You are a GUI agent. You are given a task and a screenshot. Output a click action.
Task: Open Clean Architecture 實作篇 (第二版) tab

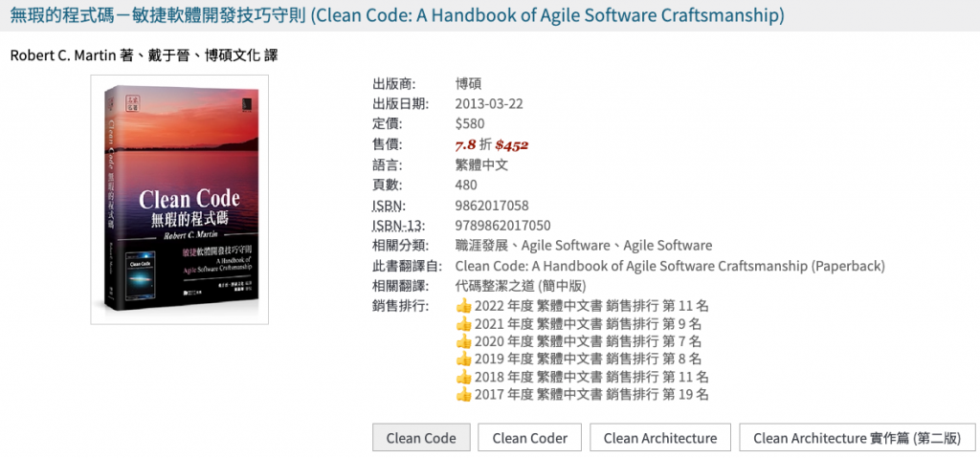click(x=857, y=438)
